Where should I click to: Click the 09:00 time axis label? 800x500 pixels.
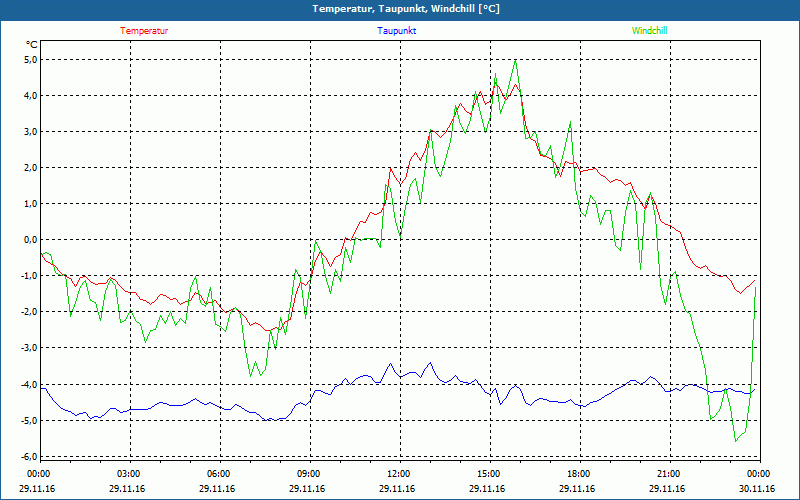click(x=310, y=474)
